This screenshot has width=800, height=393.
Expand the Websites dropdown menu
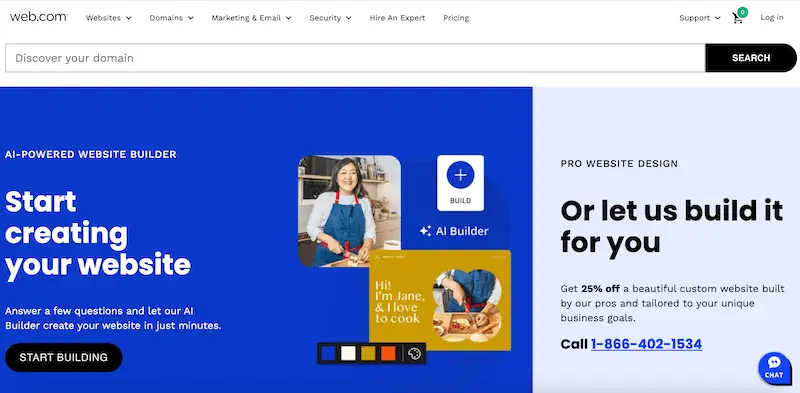coord(109,18)
